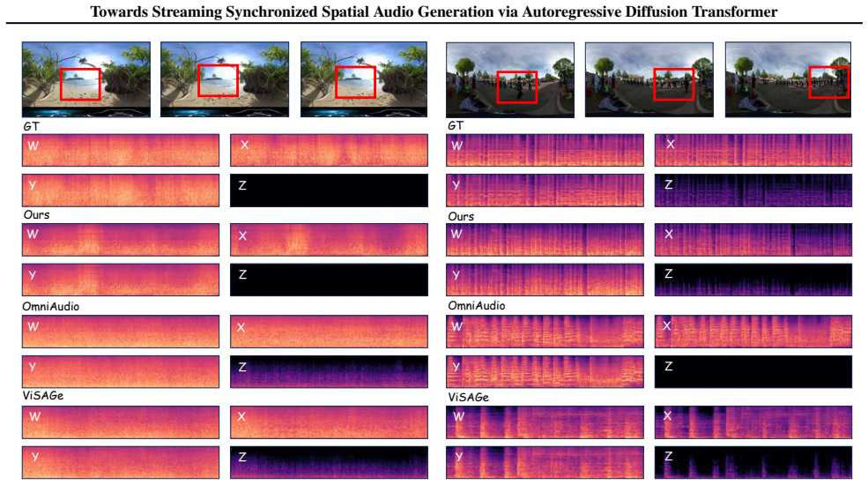Viewport: 868px width, 485px height.
Task: Click the right OmniAudio W-channel spectrogram
Action: [545, 332]
